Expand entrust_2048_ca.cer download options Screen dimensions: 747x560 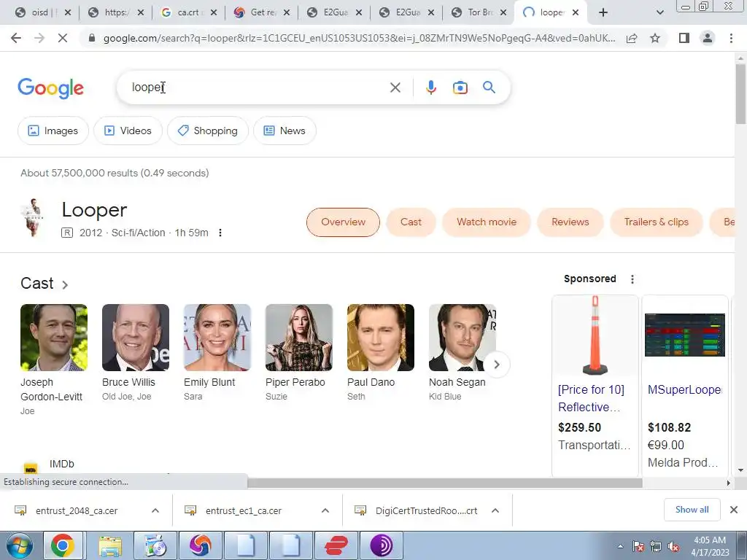pyautogui.click(x=155, y=510)
